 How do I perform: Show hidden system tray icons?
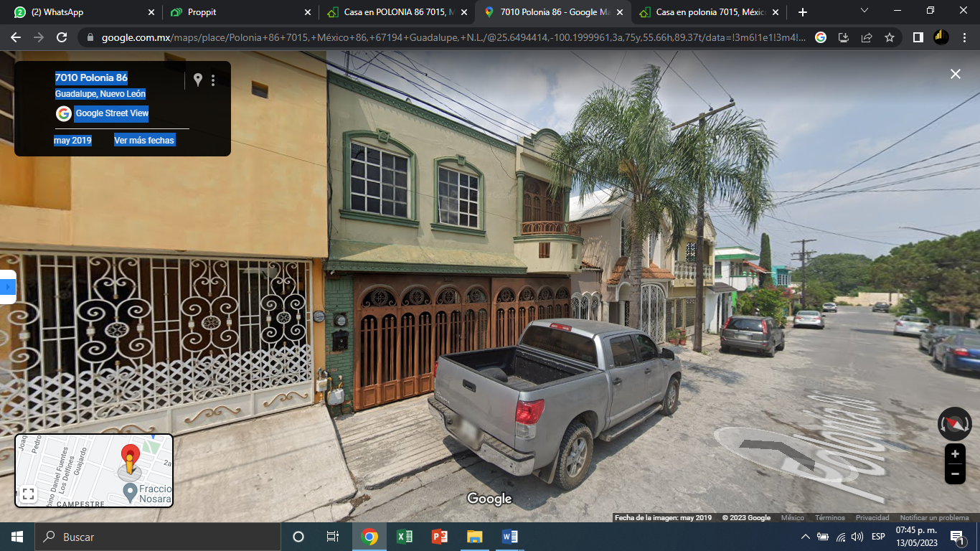805,537
